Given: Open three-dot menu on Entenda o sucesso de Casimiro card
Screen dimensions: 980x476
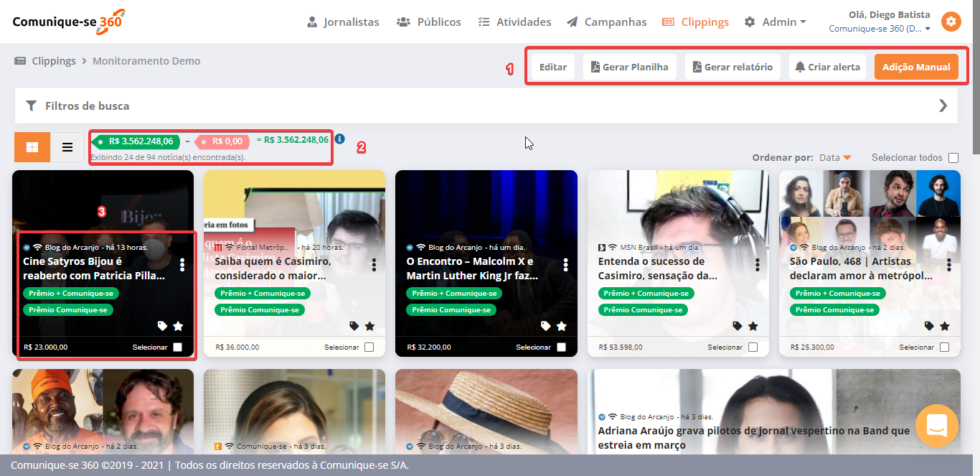Looking at the screenshot, I should click(758, 264).
